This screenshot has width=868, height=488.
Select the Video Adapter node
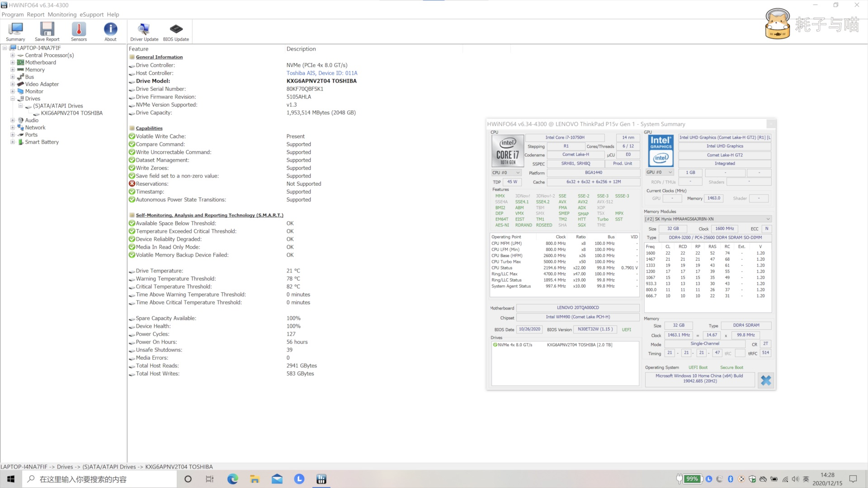point(42,84)
